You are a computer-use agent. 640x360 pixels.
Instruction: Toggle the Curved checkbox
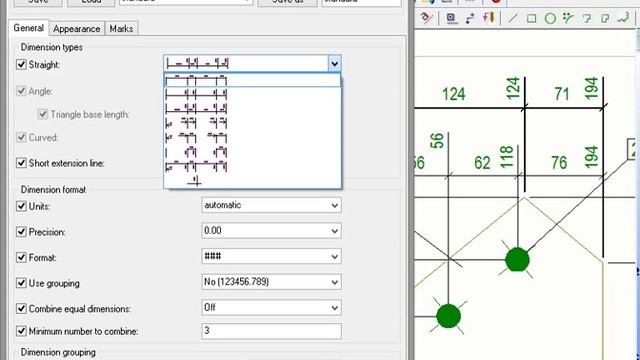[x=21, y=137]
